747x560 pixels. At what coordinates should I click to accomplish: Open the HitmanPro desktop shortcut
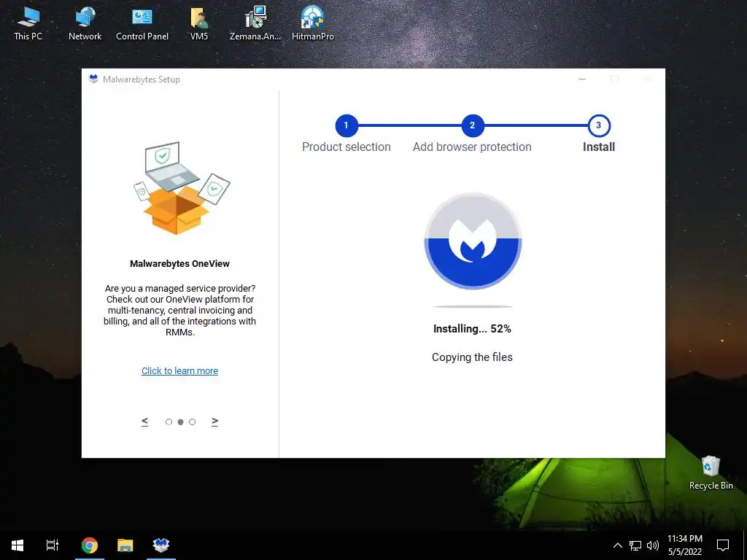click(x=312, y=23)
